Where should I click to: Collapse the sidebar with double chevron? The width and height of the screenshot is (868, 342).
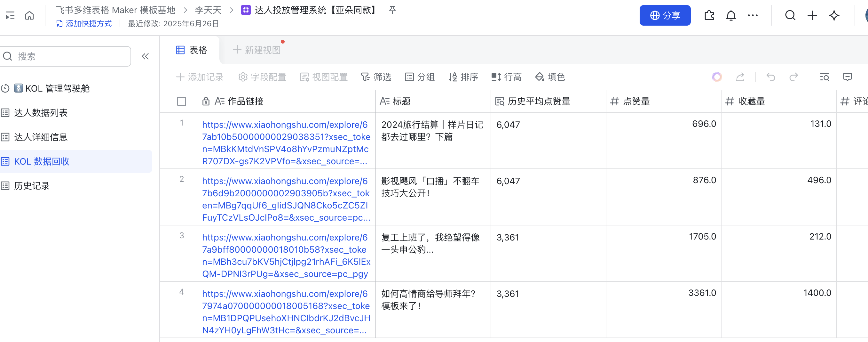pos(145,56)
